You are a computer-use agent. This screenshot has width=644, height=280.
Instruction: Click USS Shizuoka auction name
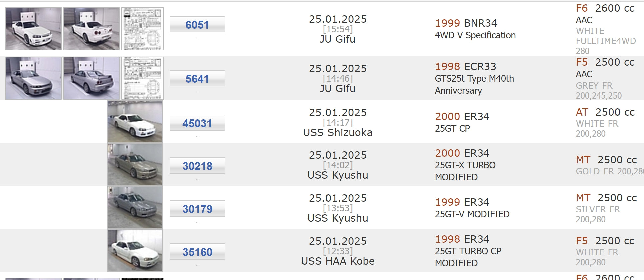click(x=338, y=133)
